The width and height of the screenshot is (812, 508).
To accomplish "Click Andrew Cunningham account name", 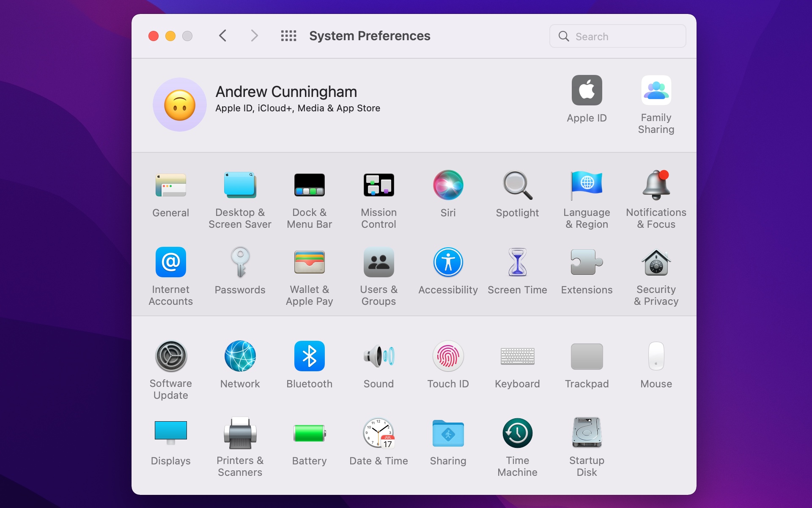I will coord(285,91).
